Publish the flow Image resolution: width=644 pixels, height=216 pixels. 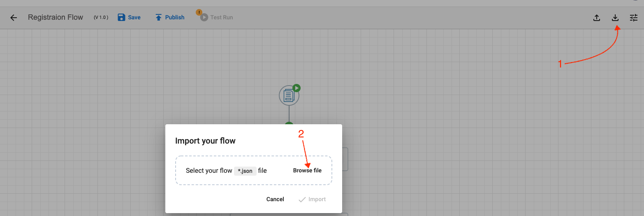170,17
